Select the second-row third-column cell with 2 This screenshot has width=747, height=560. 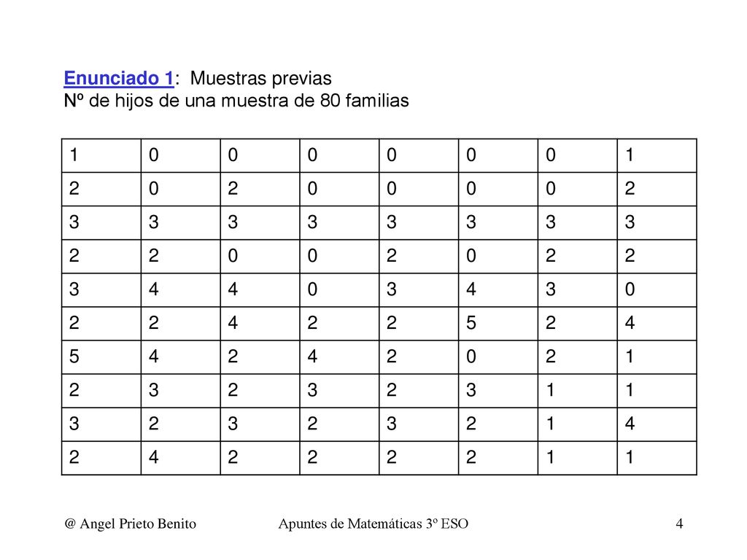tap(260, 189)
